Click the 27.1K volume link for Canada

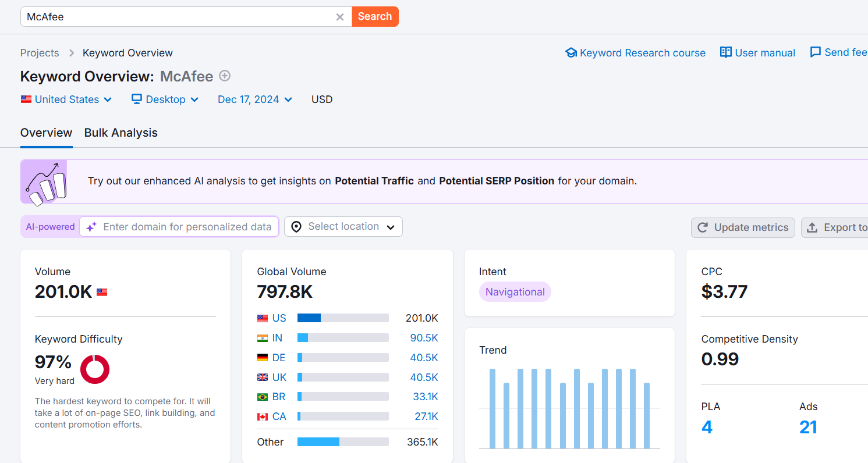point(426,416)
